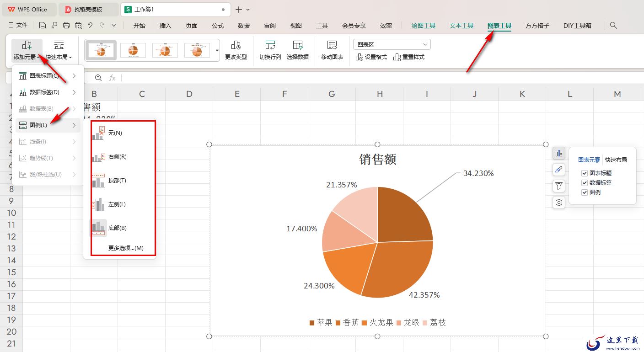Click the Print icon in quick access toolbar
Screen dimensions: 644x352
point(66,26)
